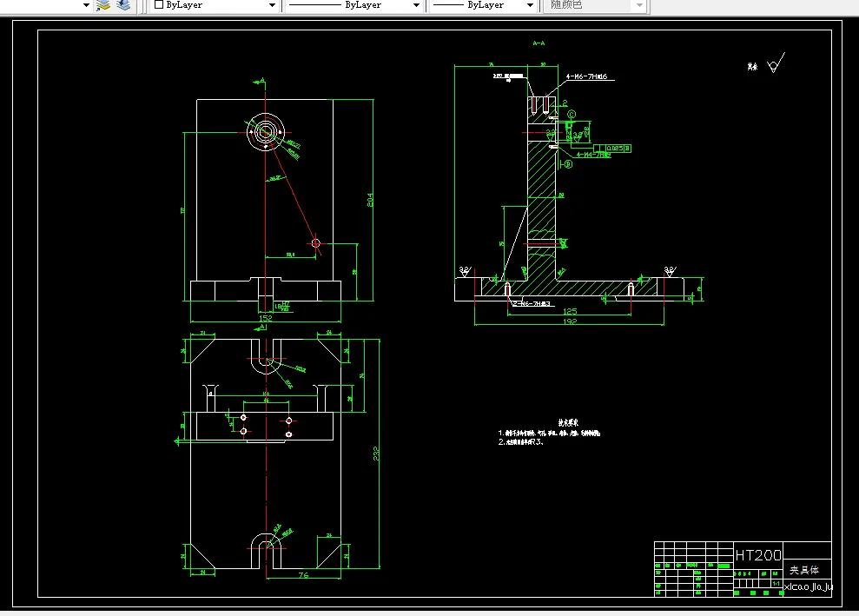Open the layer list dropdown arrow
The width and height of the screenshot is (859, 616).
pos(86,5)
